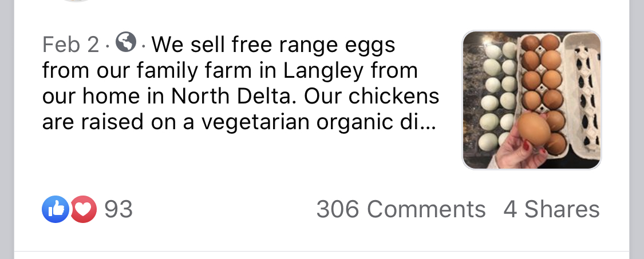Open the 4 Shares link
Viewport: 644px width, 259px height.
point(552,209)
